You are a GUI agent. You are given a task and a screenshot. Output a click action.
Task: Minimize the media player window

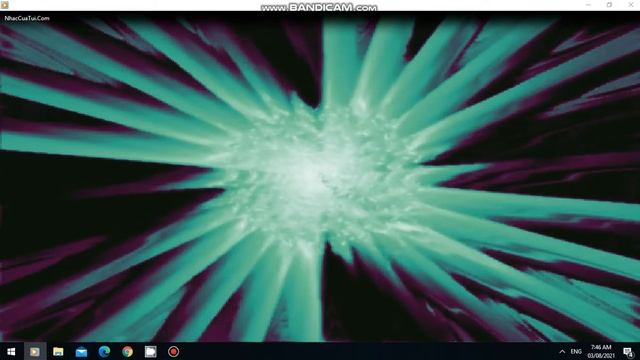click(x=588, y=5)
